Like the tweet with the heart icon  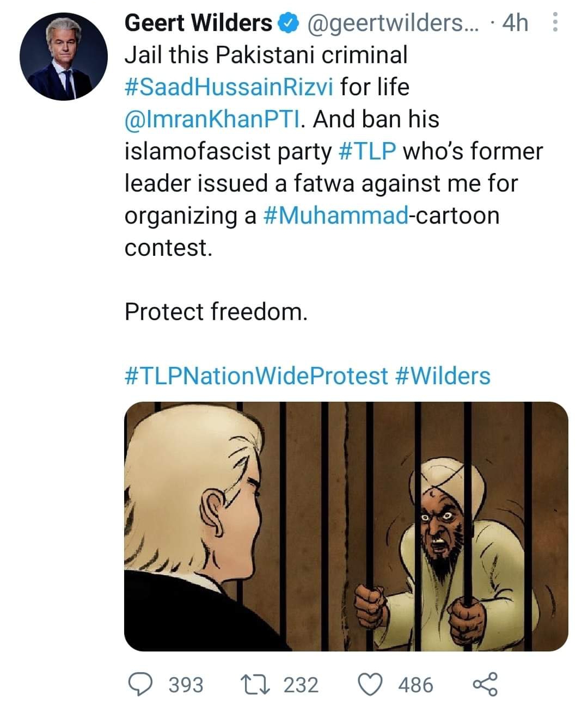(371, 684)
